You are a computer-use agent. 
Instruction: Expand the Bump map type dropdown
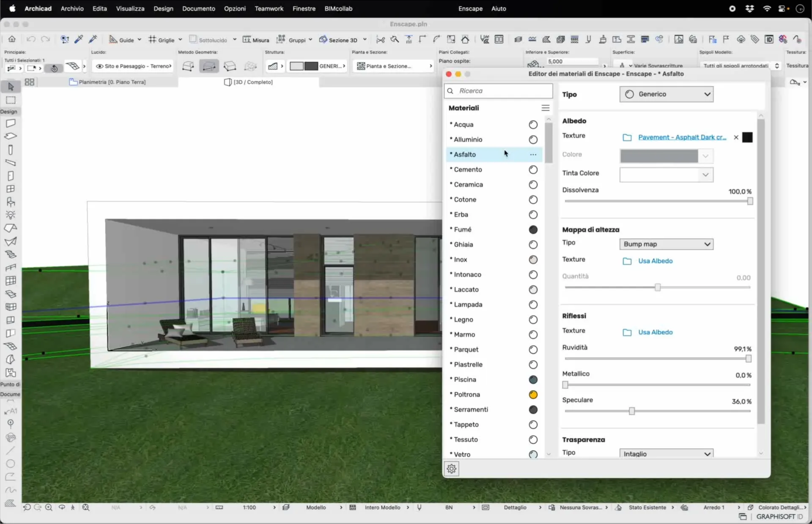[666, 244]
